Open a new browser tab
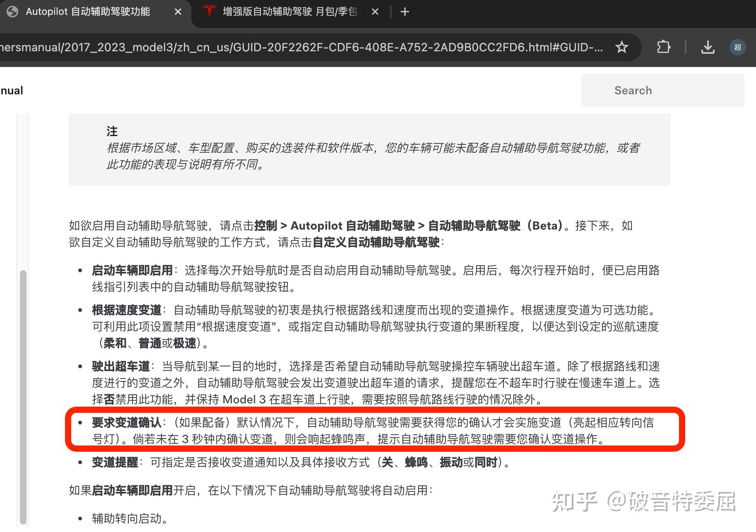This screenshot has width=756, height=532. coord(405,12)
